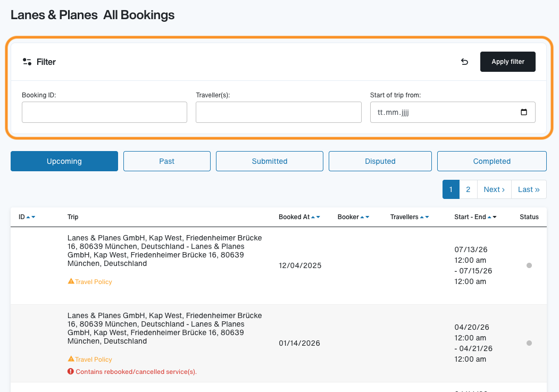Click the Lanes & Planes All Bookings heading

[93, 15]
